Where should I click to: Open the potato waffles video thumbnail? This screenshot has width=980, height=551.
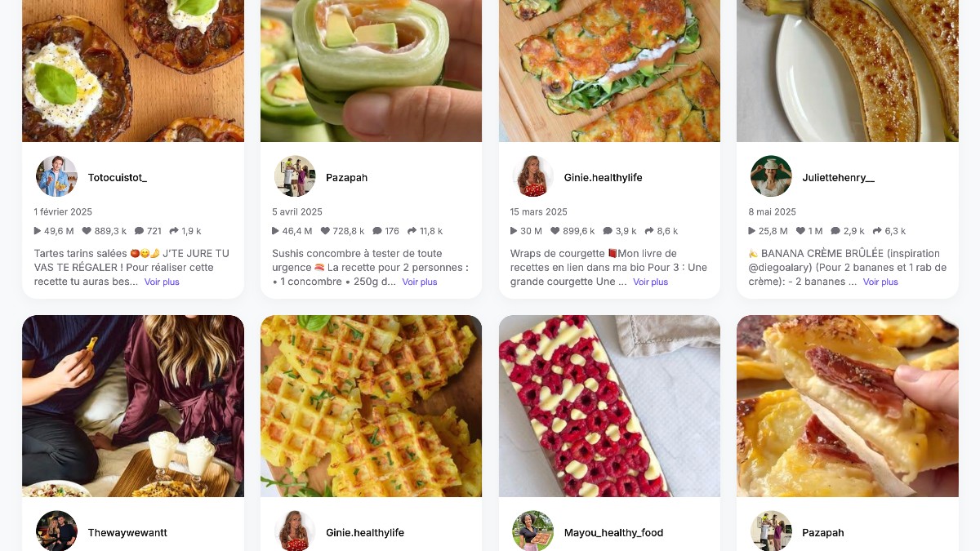[371, 406]
